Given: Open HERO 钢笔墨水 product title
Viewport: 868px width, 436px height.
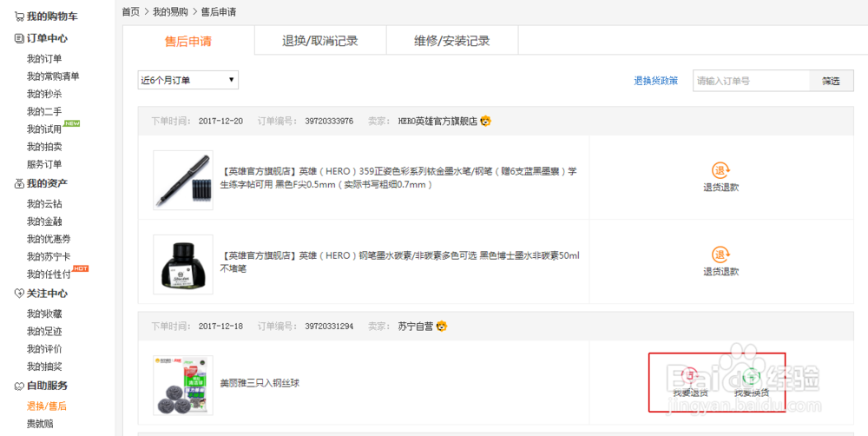Looking at the screenshot, I should point(400,262).
